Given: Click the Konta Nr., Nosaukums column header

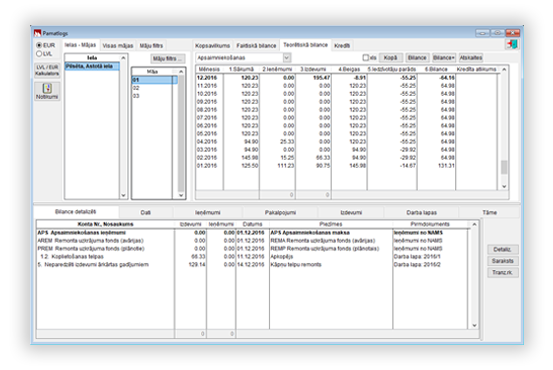Looking at the screenshot, I should point(105,224).
